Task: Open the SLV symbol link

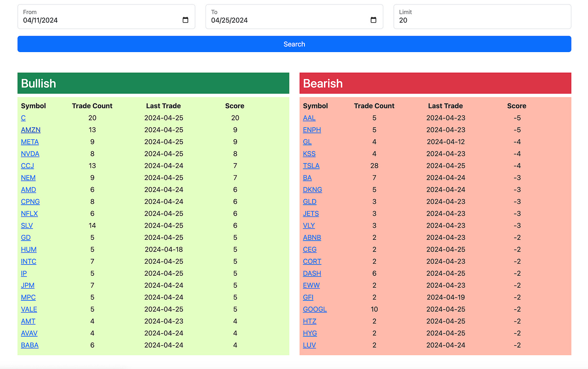Action: click(27, 226)
